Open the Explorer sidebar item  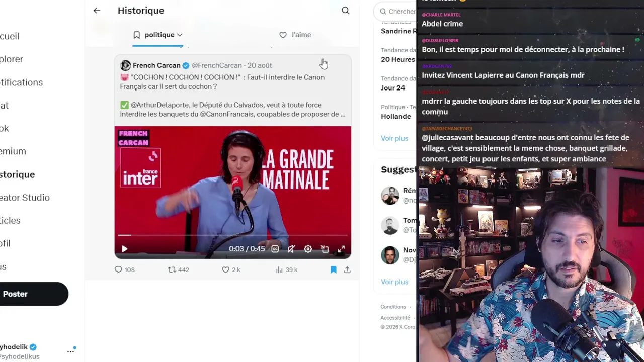[12, 59]
